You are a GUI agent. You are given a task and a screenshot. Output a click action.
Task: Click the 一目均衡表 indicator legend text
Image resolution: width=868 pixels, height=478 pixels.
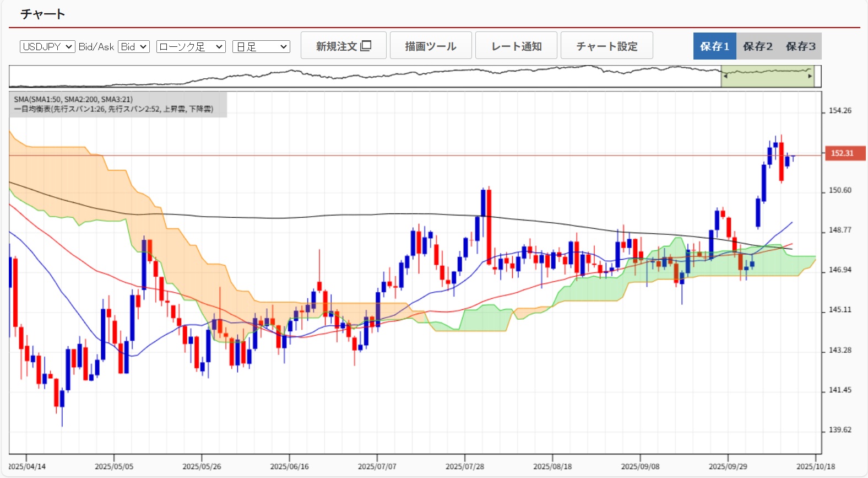click(x=113, y=109)
